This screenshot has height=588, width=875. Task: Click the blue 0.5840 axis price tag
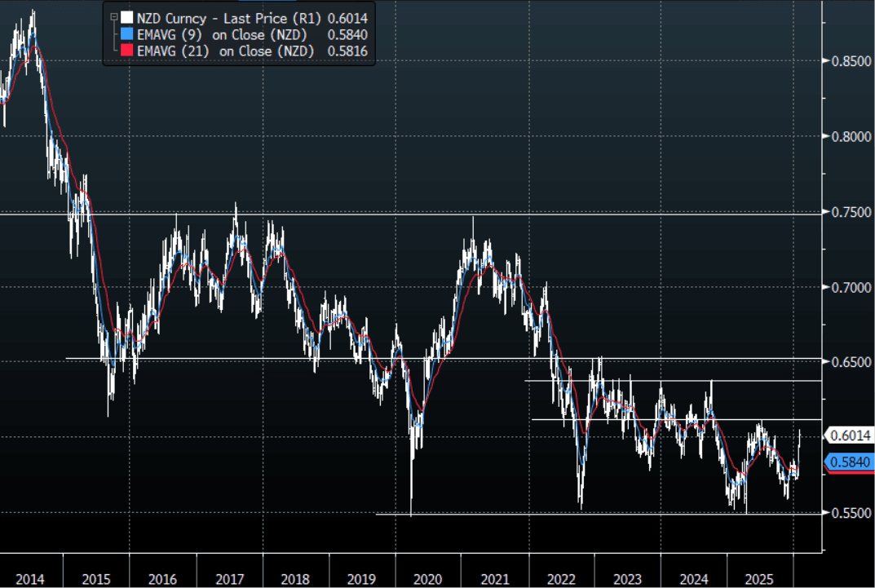click(850, 462)
